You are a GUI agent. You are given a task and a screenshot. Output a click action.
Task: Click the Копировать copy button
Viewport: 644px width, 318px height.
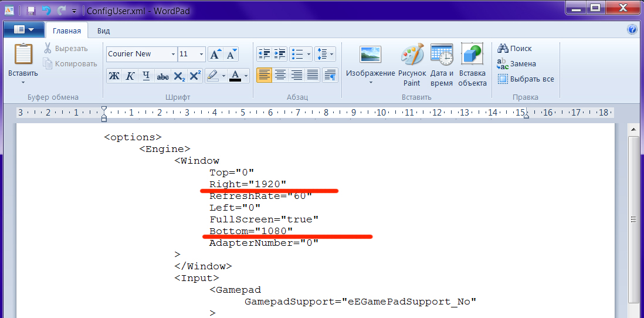(70, 64)
